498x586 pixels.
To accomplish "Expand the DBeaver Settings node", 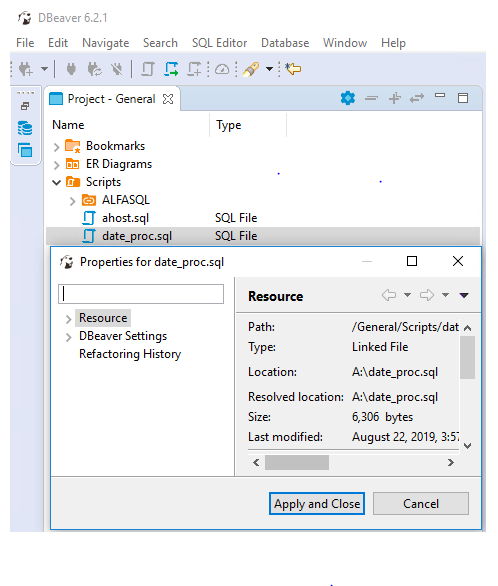I will click(x=68, y=337).
